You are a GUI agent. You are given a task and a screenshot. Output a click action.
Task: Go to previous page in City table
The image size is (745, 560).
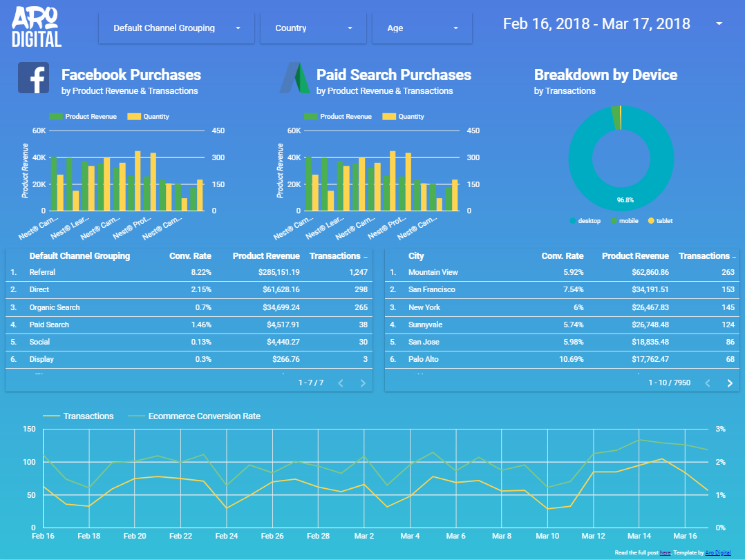pyautogui.click(x=707, y=383)
